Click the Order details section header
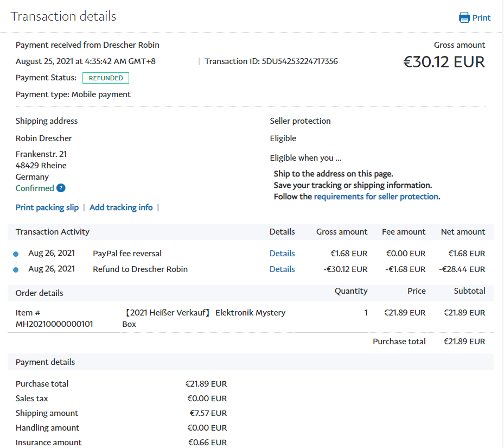This screenshot has width=504, height=448. point(40,293)
